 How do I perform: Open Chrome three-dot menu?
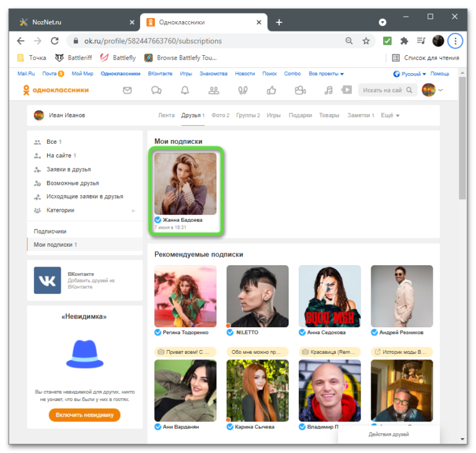pos(455,41)
